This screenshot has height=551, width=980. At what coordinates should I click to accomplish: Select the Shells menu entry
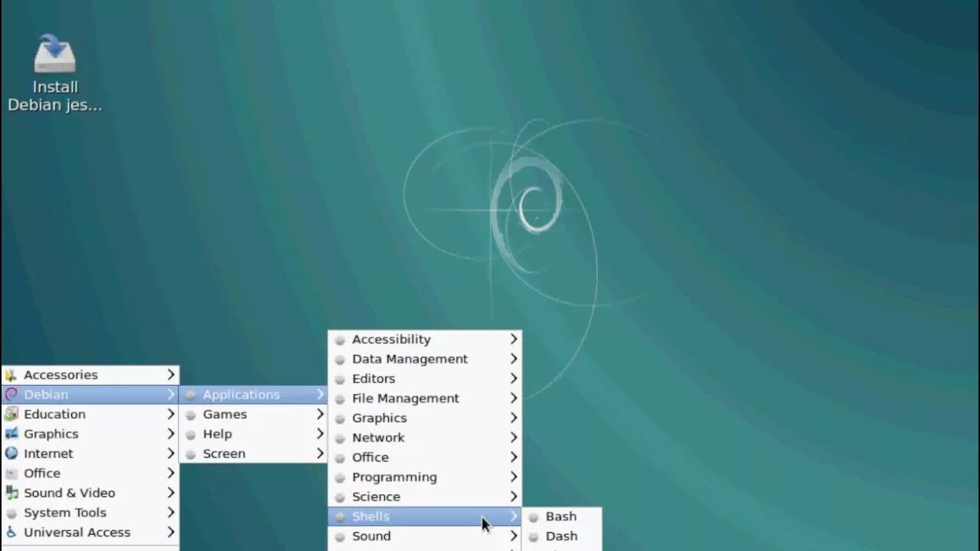coord(425,517)
